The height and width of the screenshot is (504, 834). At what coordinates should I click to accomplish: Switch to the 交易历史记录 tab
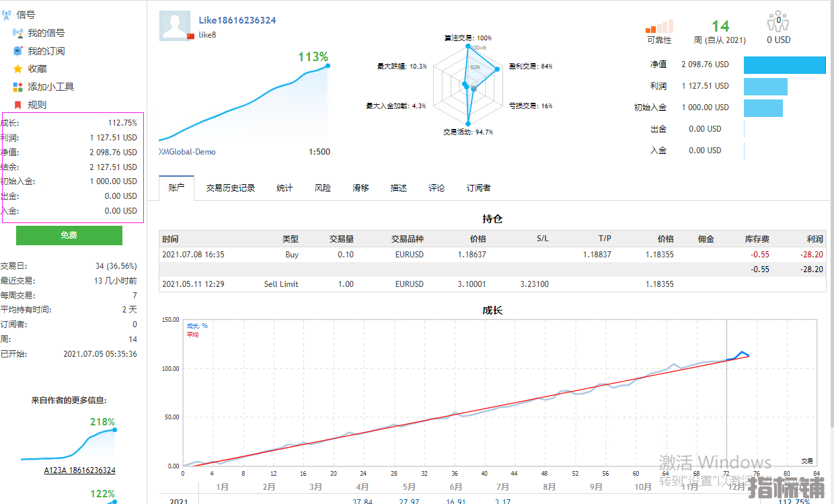click(231, 188)
